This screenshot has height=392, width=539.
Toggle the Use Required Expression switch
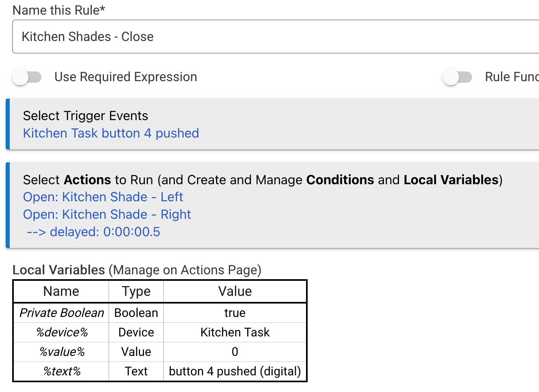point(27,77)
